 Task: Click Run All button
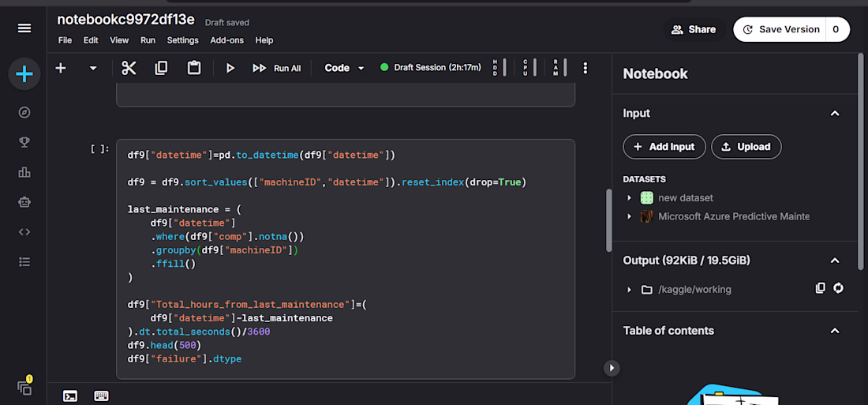(277, 68)
